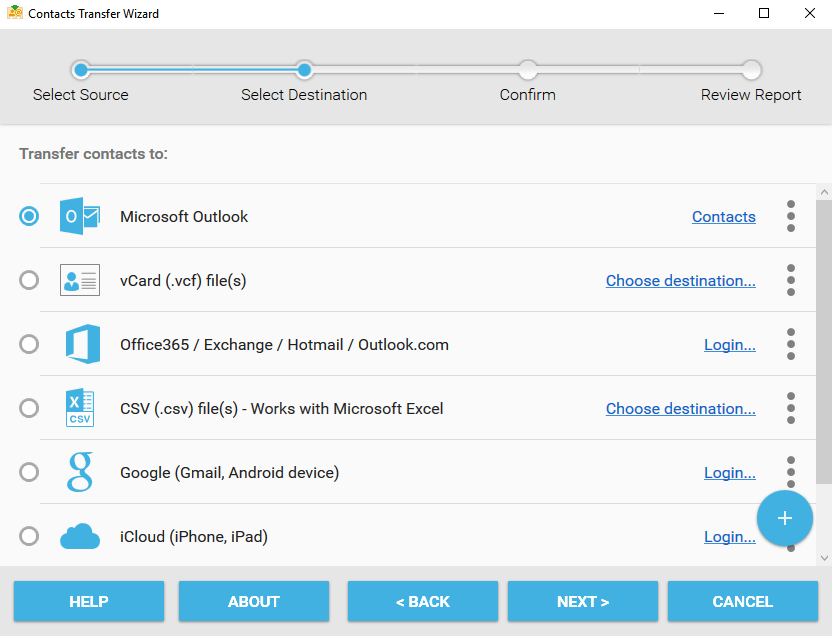
Task: Go back with the < BACK button
Action: 423,601
